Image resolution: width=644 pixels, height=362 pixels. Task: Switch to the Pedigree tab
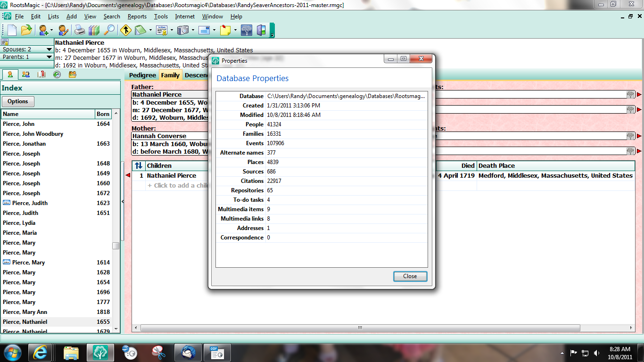click(x=142, y=75)
